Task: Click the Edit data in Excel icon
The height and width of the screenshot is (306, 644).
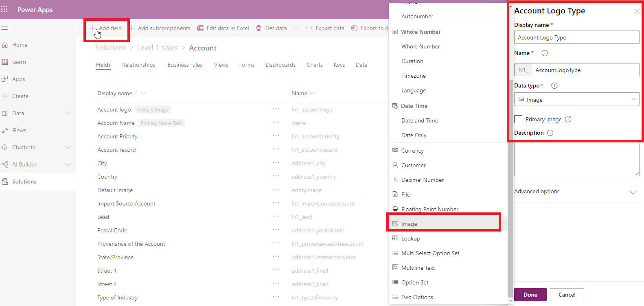Action: point(200,28)
